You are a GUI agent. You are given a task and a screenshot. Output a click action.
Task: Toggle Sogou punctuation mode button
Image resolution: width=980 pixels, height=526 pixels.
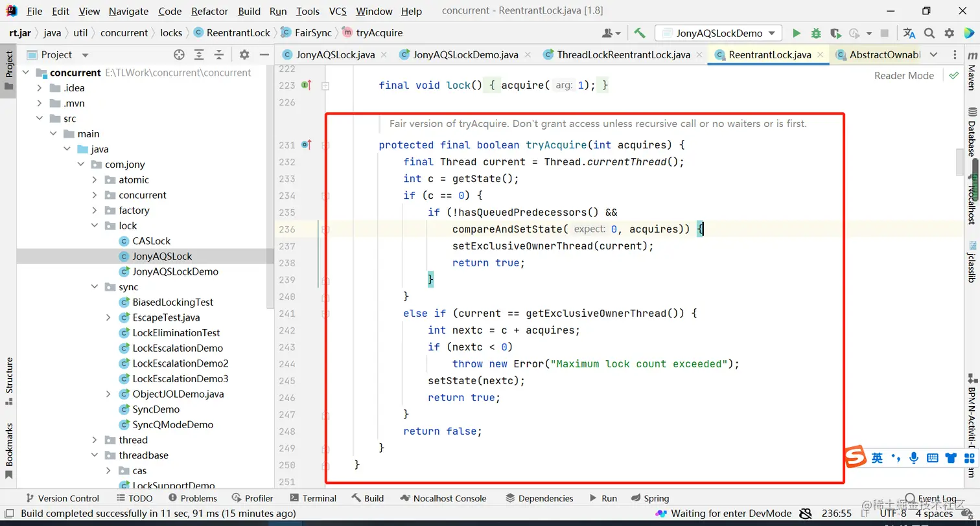(896, 458)
